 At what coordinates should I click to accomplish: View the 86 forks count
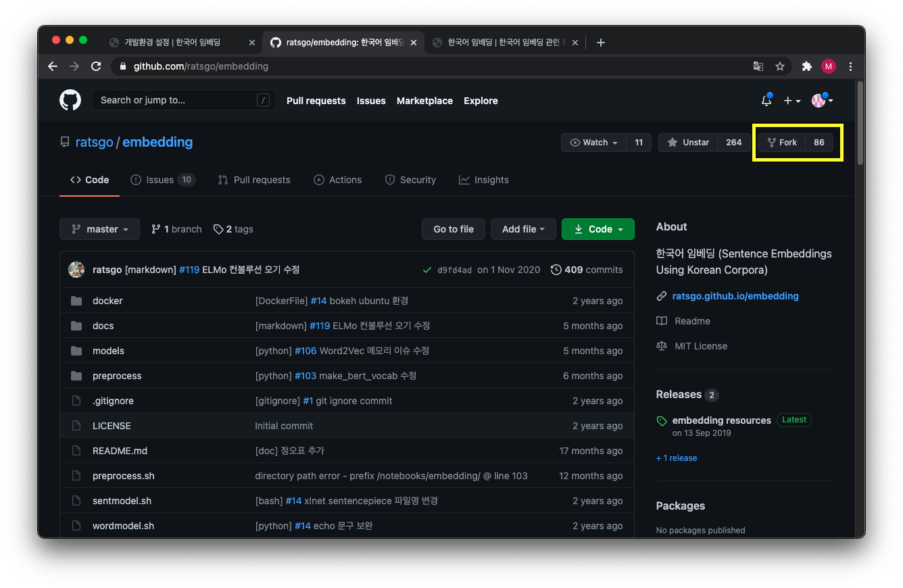pyautogui.click(x=819, y=143)
